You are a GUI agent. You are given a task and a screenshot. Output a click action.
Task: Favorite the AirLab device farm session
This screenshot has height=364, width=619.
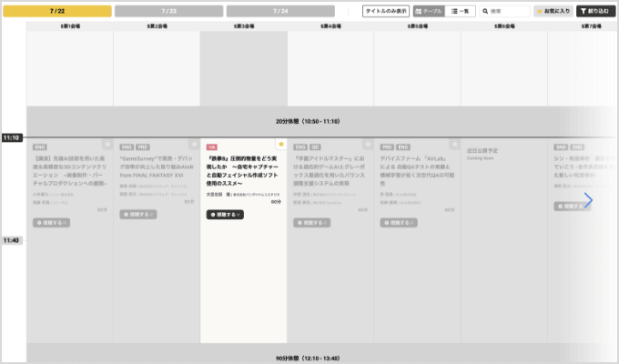pos(455,144)
